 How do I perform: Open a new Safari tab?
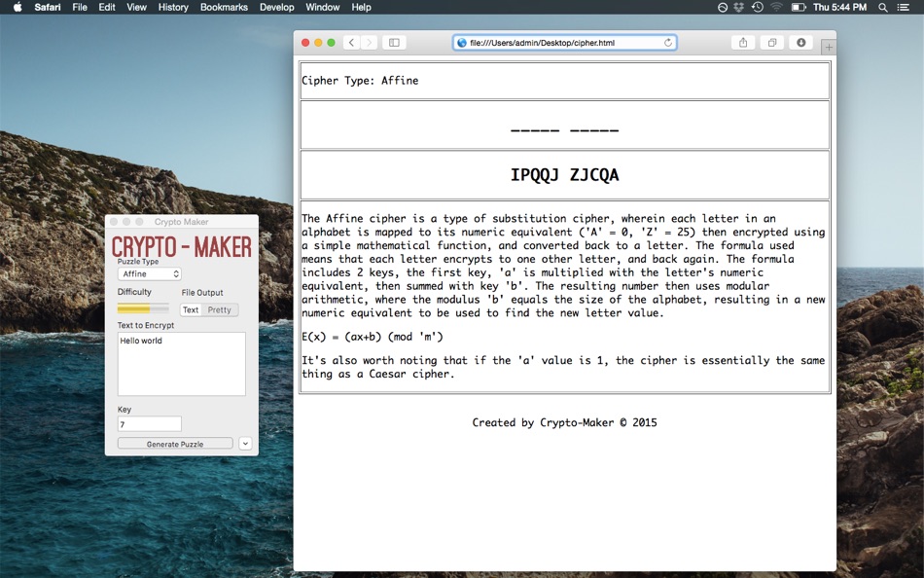pyautogui.click(x=829, y=47)
